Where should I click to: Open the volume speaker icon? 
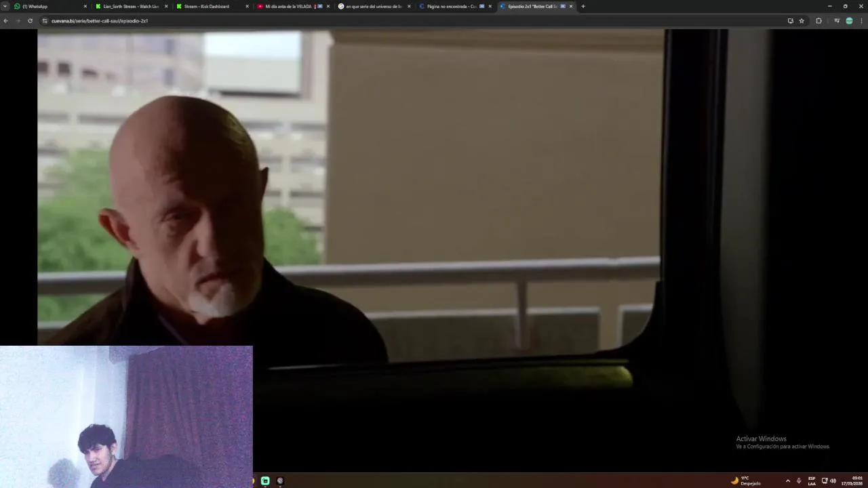point(833,481)
